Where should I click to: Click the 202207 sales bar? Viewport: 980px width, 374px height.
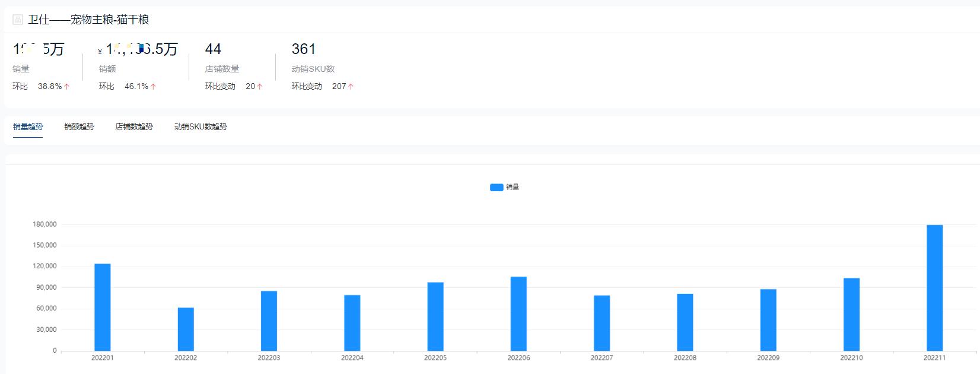[x=602, y=323]
